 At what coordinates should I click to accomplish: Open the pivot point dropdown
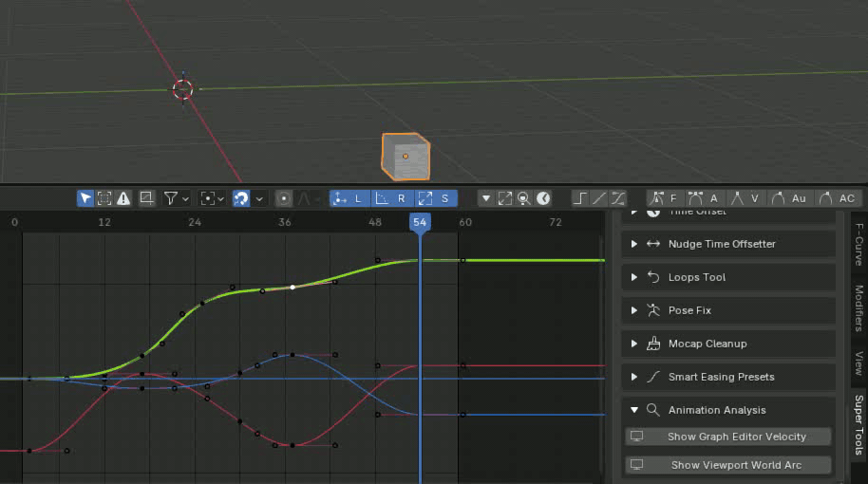point(212,198)
